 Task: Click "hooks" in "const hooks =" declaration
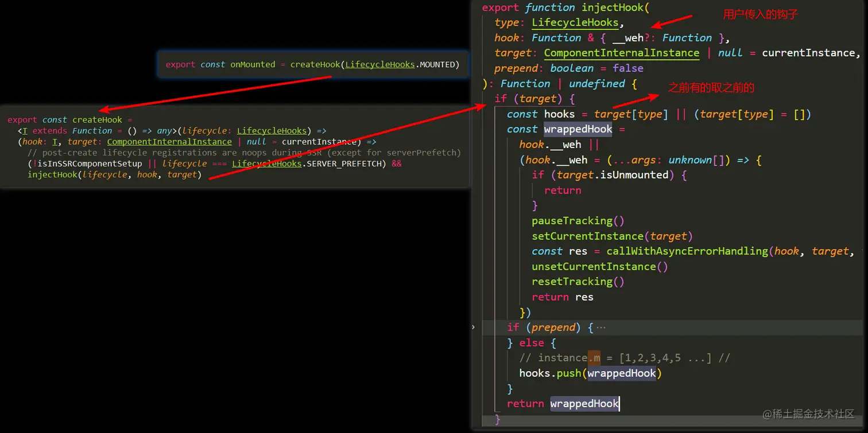[560, 114]
